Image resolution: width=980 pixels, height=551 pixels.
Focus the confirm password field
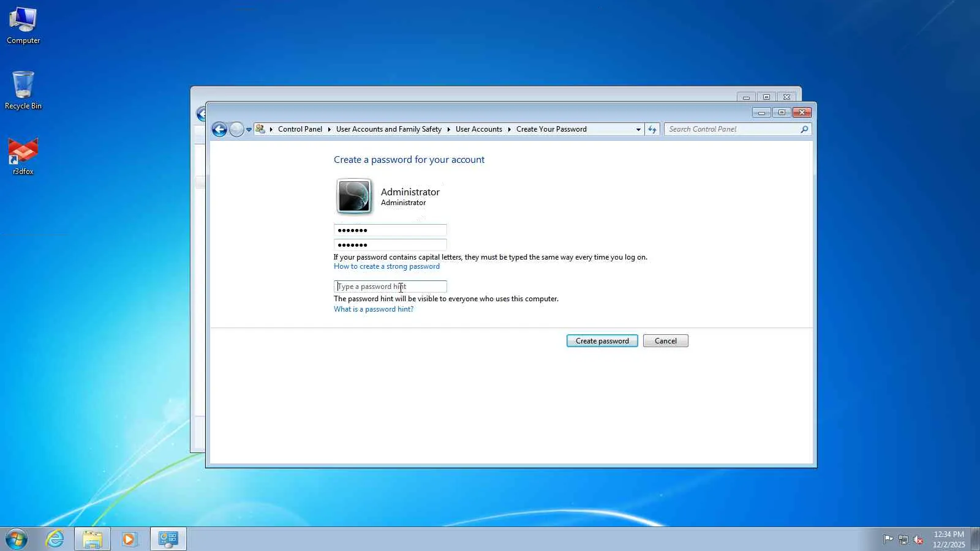pyautogui.click(x=390, y=245)
